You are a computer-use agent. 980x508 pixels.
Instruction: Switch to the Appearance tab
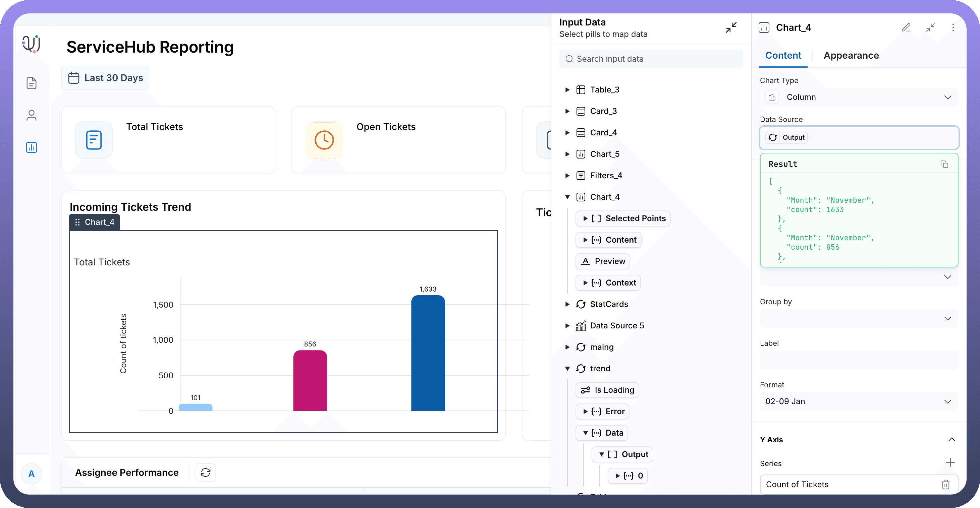point(851,56)
